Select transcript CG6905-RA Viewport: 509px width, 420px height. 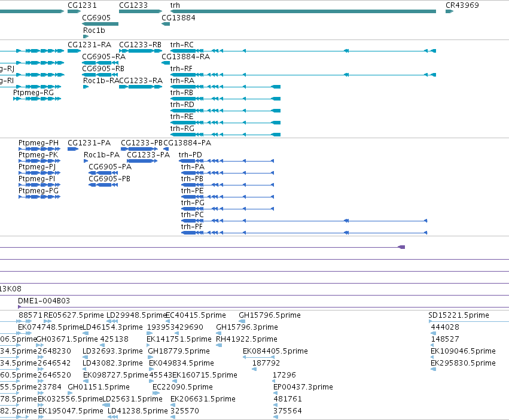point(100,63)
